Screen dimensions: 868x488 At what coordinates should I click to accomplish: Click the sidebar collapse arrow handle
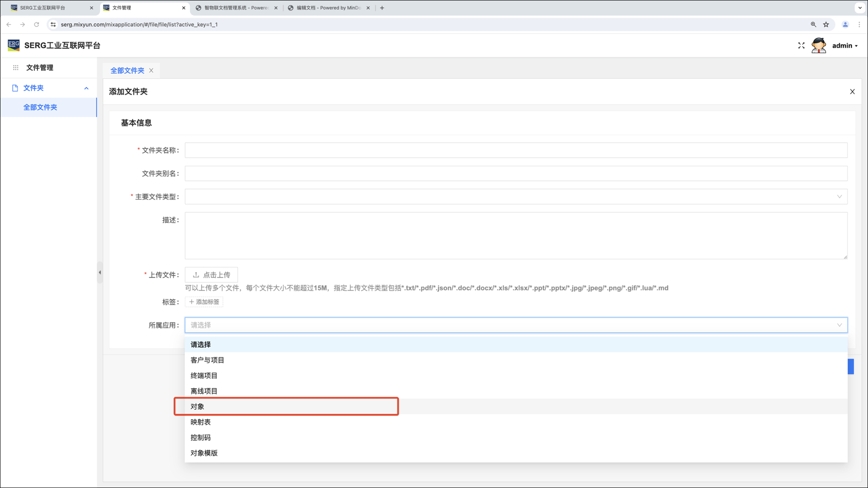pyautogui.click(x=99, y=272)
